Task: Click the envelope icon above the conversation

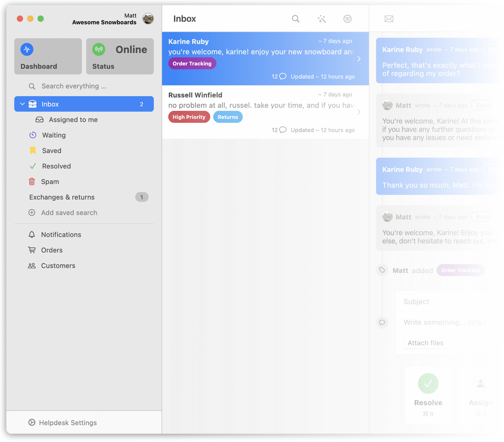Action: click(389, 19)
